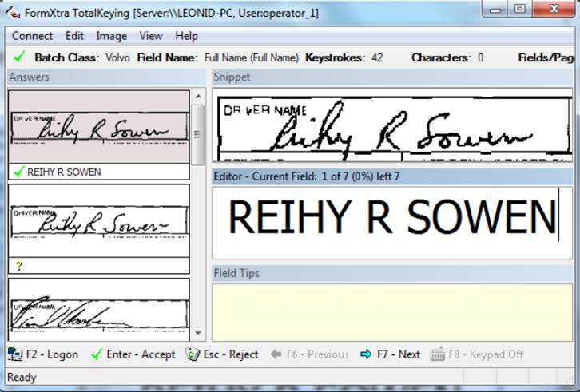Open the Help menu

point(186,36)
